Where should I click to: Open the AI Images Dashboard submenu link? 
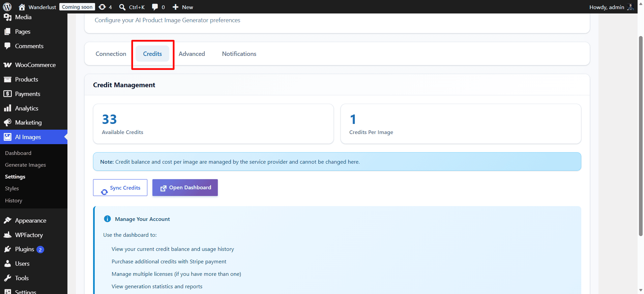pos(18,153)
